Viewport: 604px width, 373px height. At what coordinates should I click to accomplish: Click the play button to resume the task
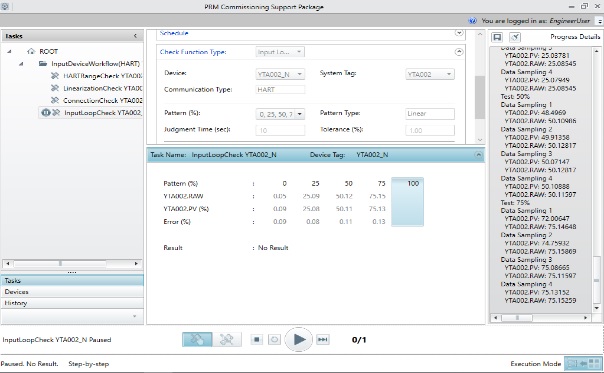[299, 339]
